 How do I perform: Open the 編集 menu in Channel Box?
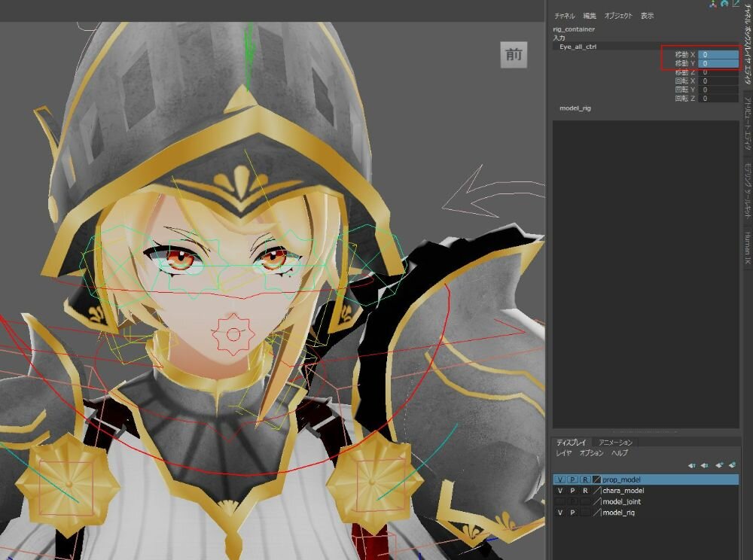[x=590, y=16]
